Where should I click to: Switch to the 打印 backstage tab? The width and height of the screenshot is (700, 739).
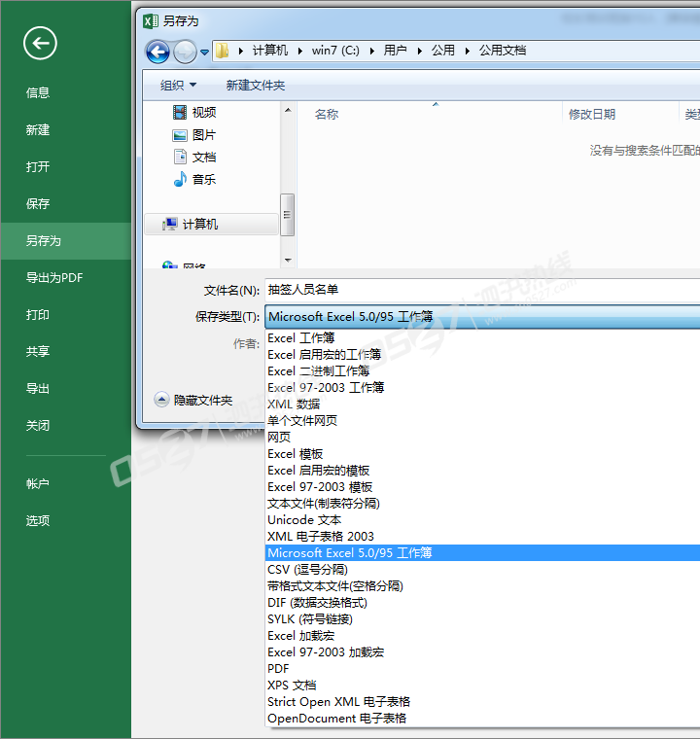[38, 315]
